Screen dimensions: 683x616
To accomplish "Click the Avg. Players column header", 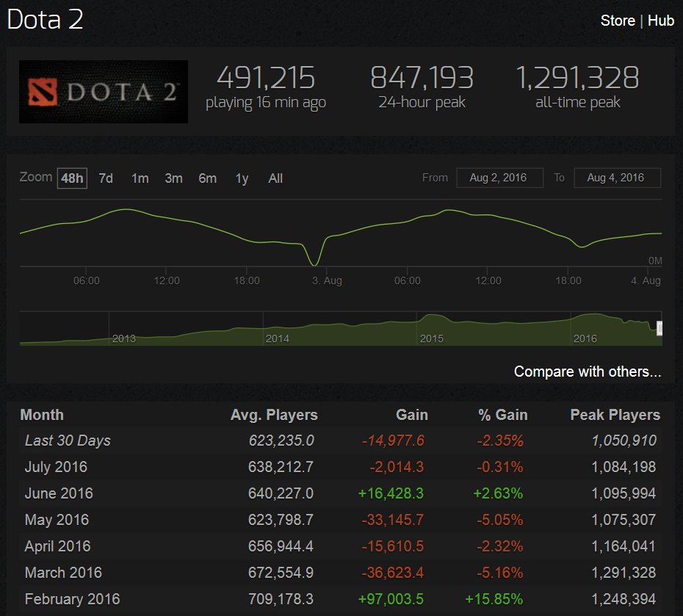I will pos(274,415).
